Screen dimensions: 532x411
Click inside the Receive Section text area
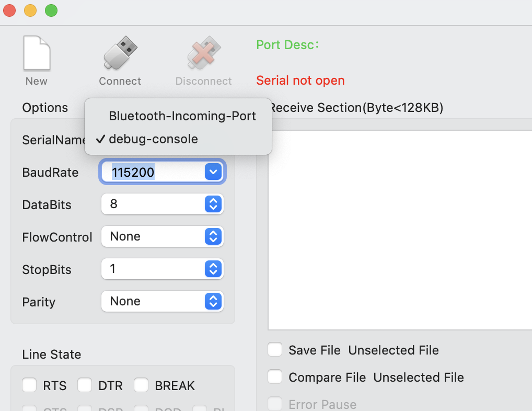(400, 230)
